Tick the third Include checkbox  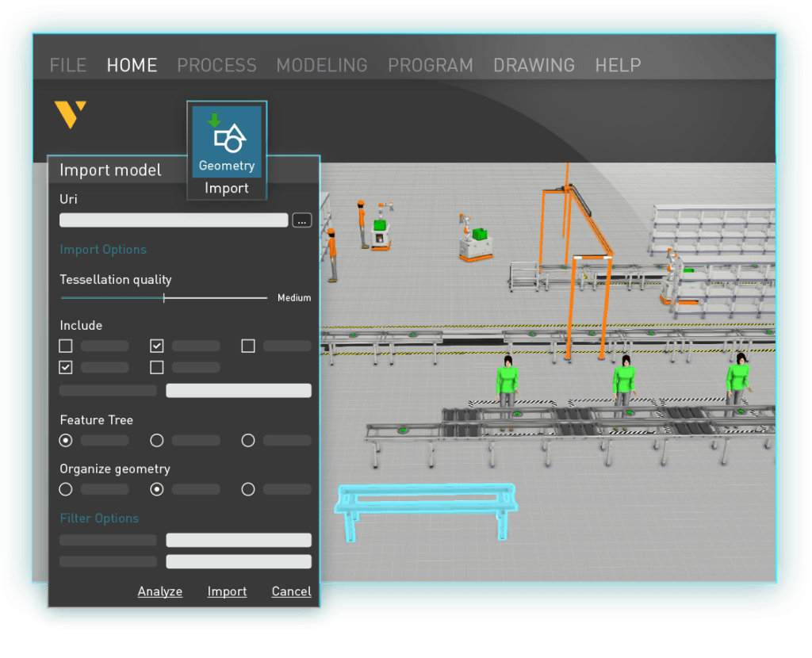click(248, 346)
